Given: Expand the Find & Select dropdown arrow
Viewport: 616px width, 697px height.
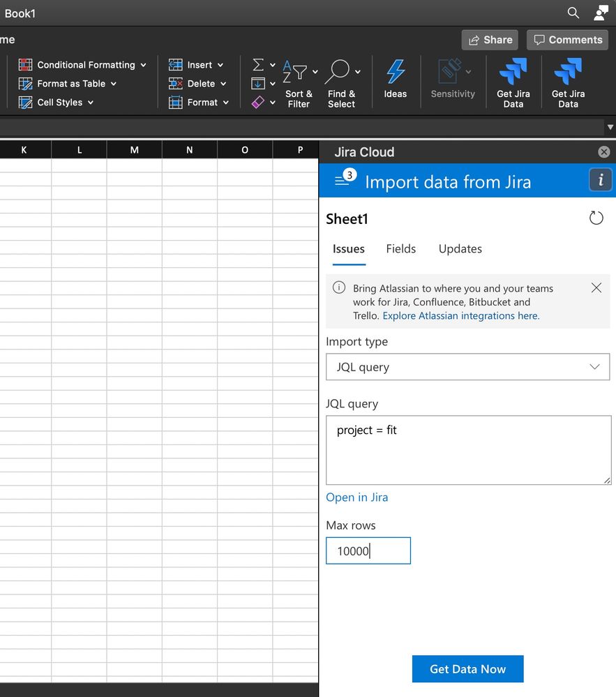Looking at the screenshot, I should point(358,72).
